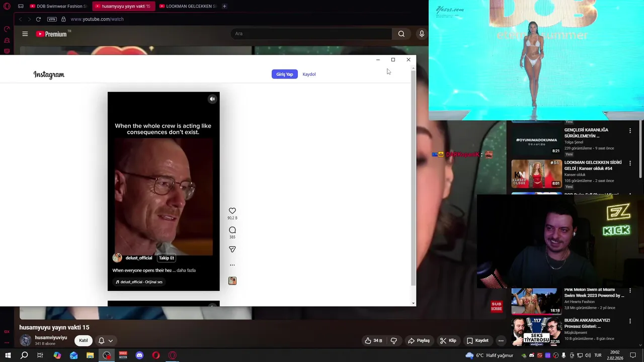
Task: Open the delust_official profile name
Action: coord(139,258)
